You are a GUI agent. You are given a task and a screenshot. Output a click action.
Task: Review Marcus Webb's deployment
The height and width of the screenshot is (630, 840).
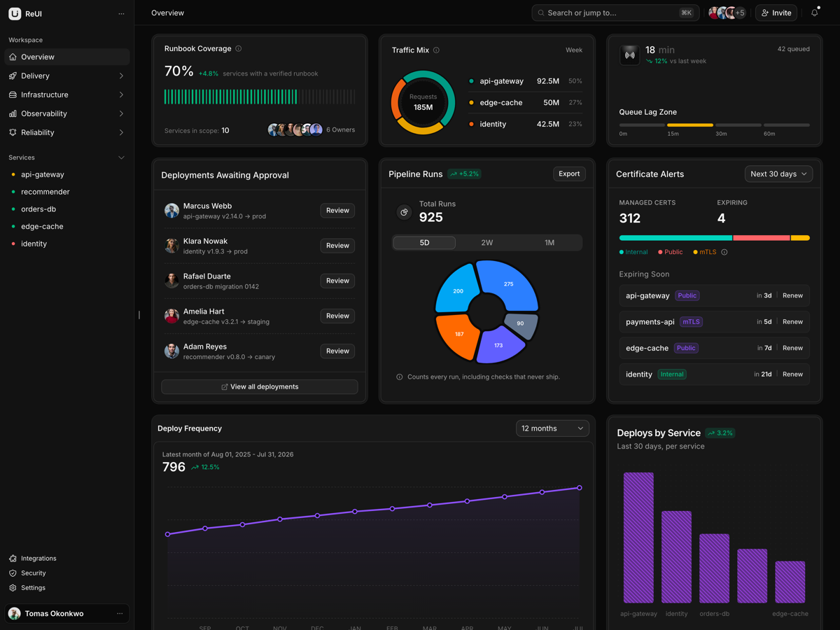(x=337, y=211)
